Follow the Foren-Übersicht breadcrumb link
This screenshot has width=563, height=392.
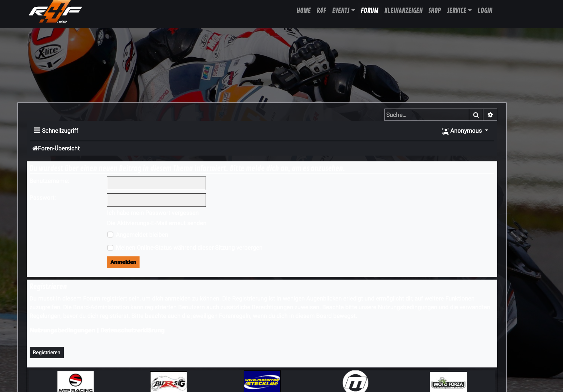pyautogui.click(x=56, y=148)
